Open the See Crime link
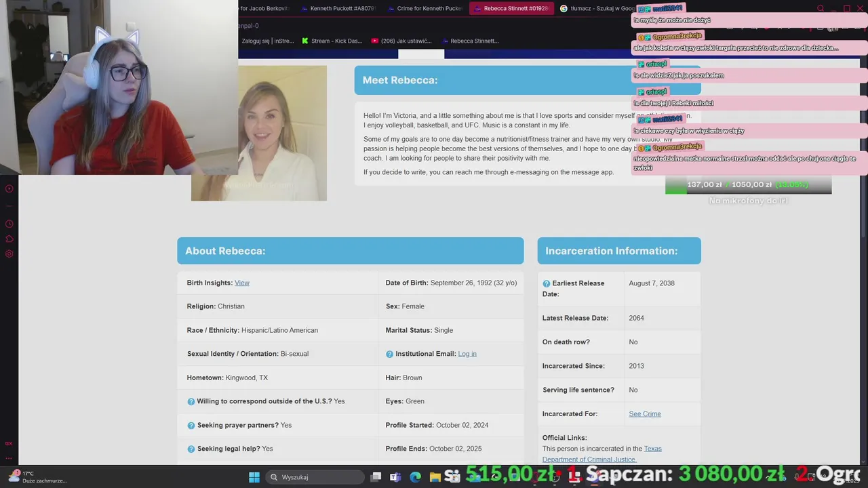Screen dimensions: 868x488 click(x=645, y=413)
